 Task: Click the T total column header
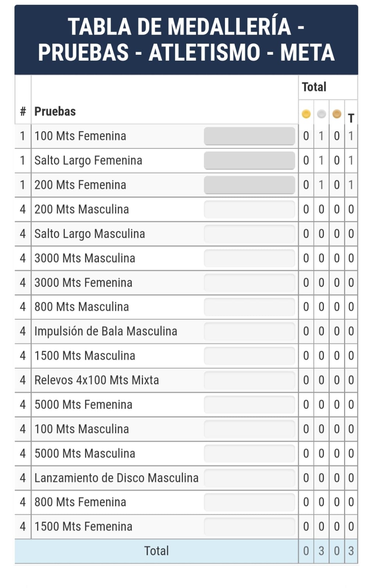351,118
